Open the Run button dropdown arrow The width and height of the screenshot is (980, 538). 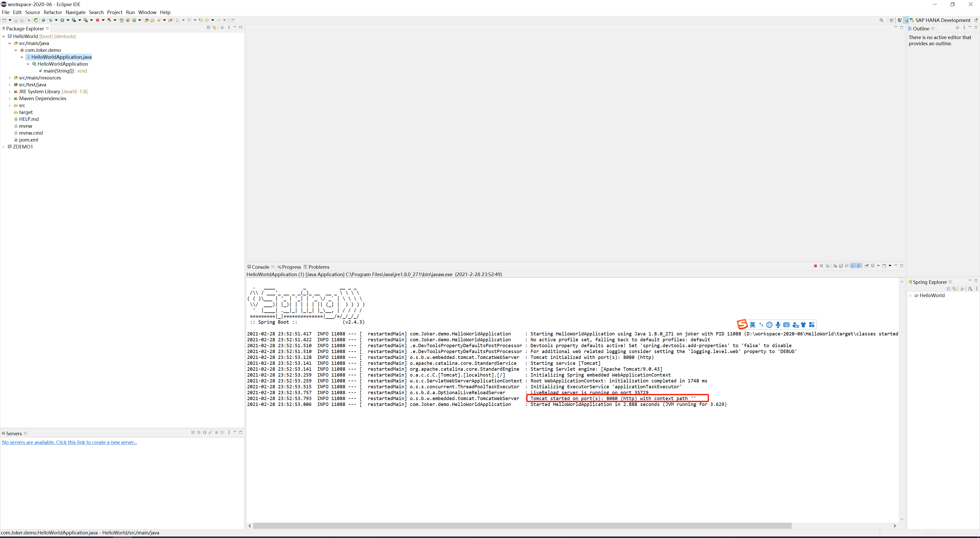[x=68, y=20]
